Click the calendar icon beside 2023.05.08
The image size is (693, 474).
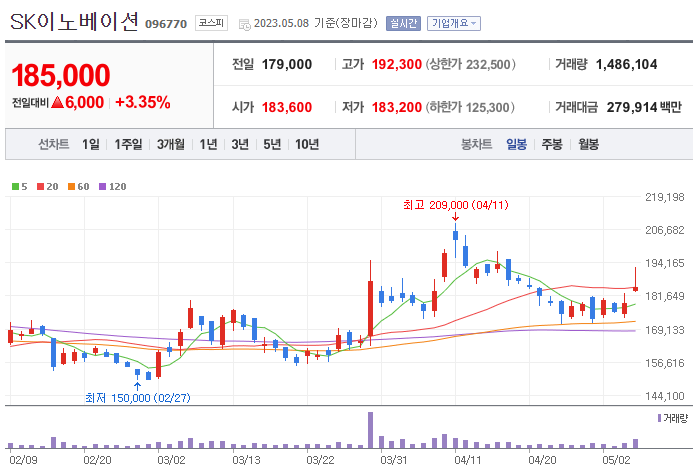(x=244, y=25)
